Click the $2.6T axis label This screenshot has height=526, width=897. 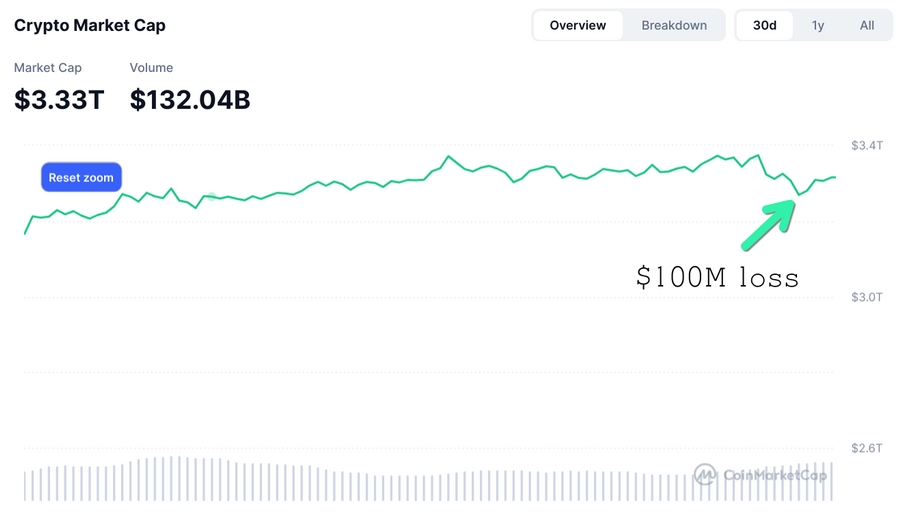[x=867, y=448]
